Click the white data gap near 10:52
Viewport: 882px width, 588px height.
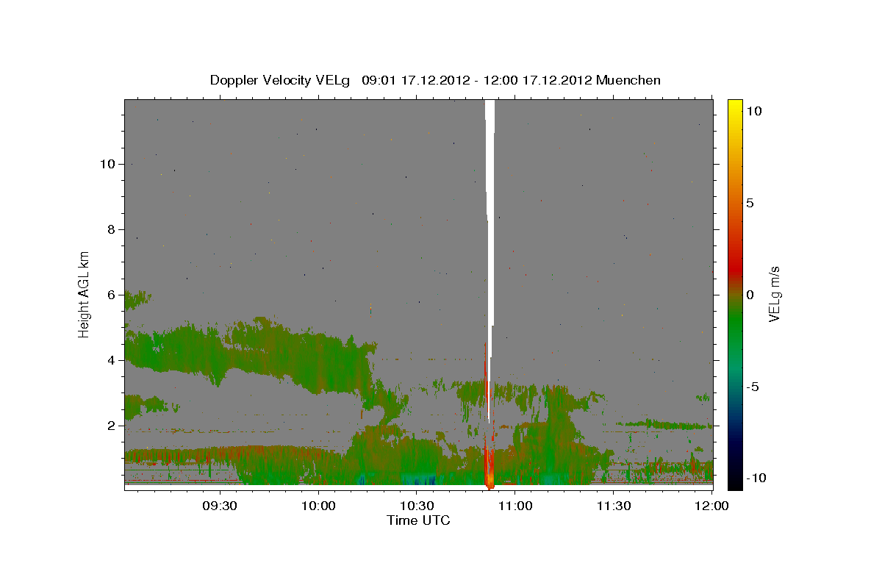click(x=490, y=213)
